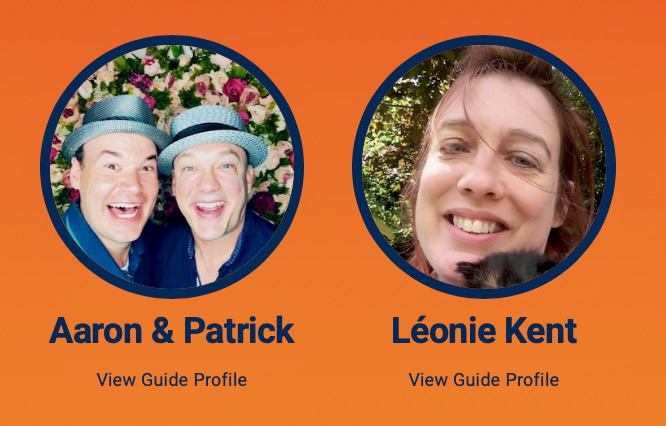
Task: Click the word Guide under Aaron & Patrick
Action: tap(165, 379)
